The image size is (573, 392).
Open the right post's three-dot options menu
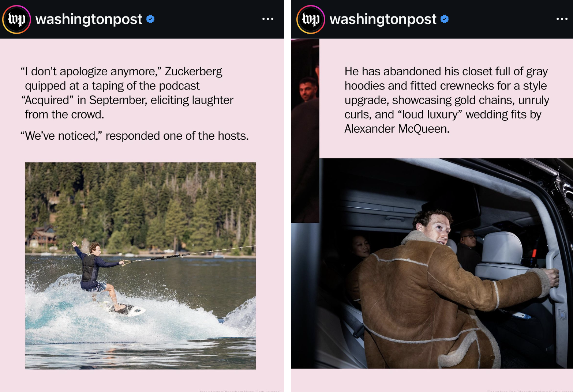pos(562,19)
